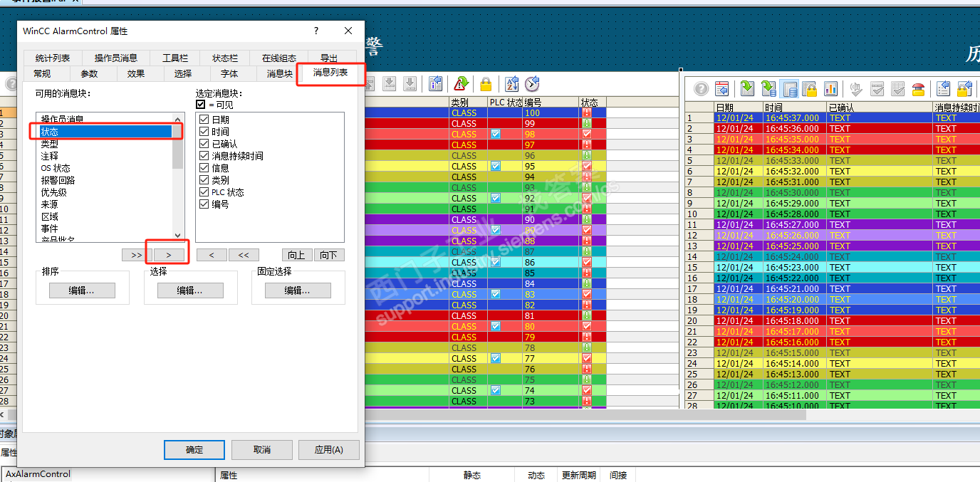Screen dimensions: 980x482
Task: Open the 消息块 tab
Action: coord(279,73)
